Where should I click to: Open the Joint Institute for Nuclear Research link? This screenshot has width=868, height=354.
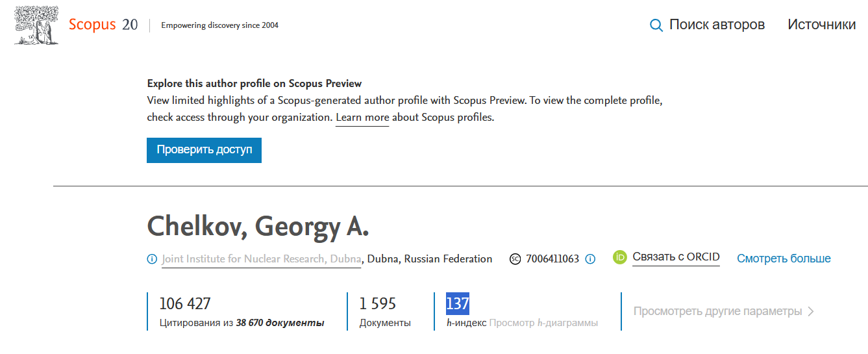point(261,259)
